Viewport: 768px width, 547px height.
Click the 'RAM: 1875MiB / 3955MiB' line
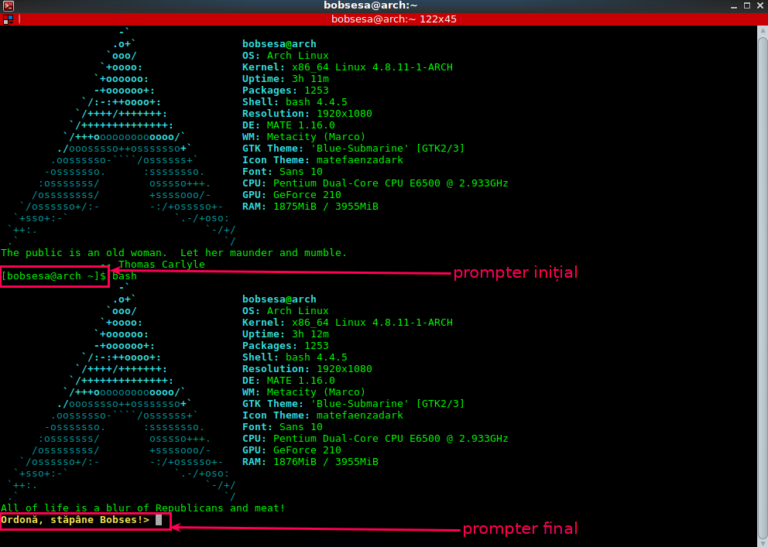tap(310, 206)
